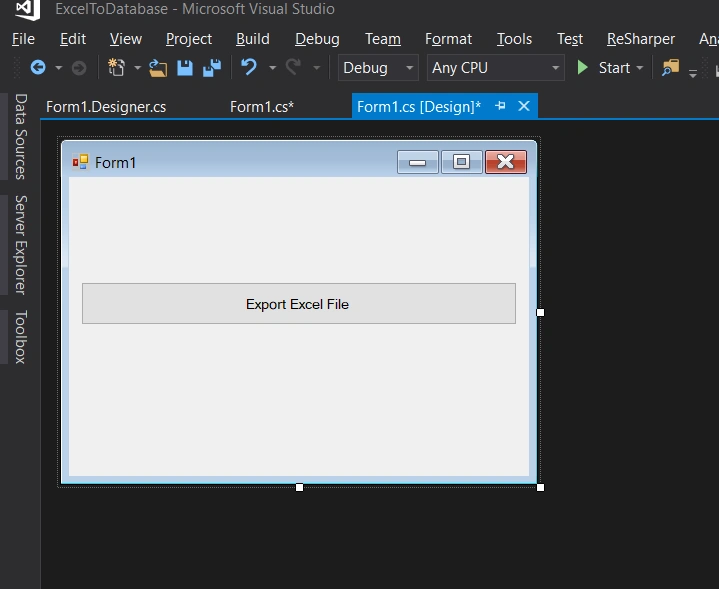Click the Start debugging button label

click(614, 68)
